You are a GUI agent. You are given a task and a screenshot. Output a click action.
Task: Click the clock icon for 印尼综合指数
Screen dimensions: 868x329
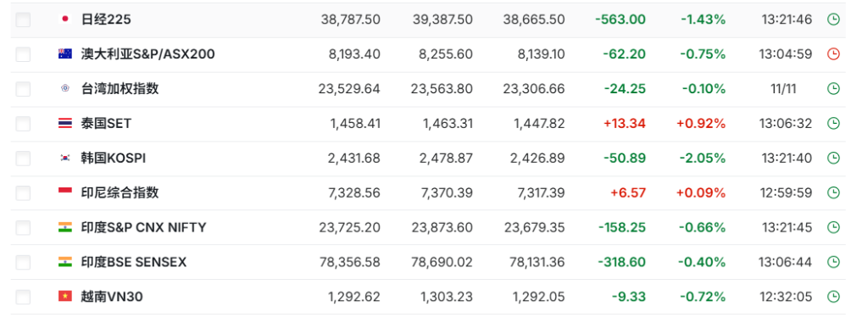click(832, 192)
